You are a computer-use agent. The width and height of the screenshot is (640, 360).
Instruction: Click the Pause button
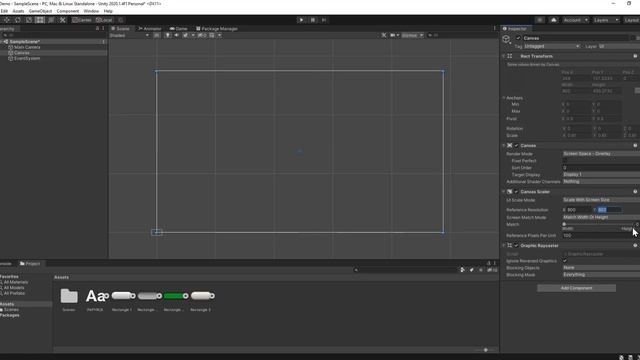313,20
